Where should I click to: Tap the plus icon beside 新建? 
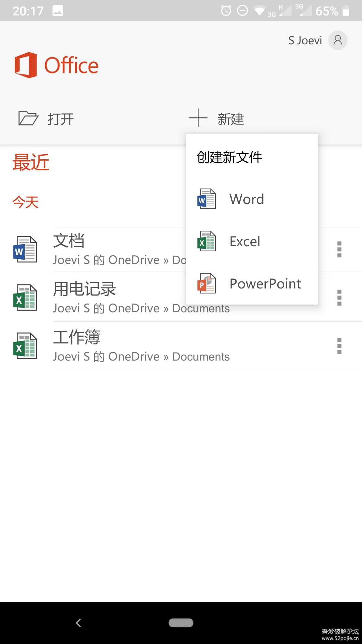pyautogui.click(x=198, y=118)
